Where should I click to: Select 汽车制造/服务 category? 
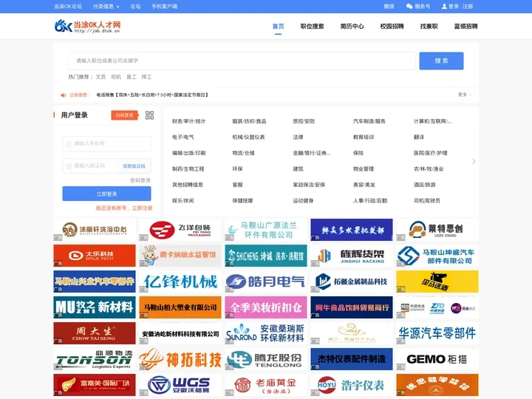coord(369,121)
